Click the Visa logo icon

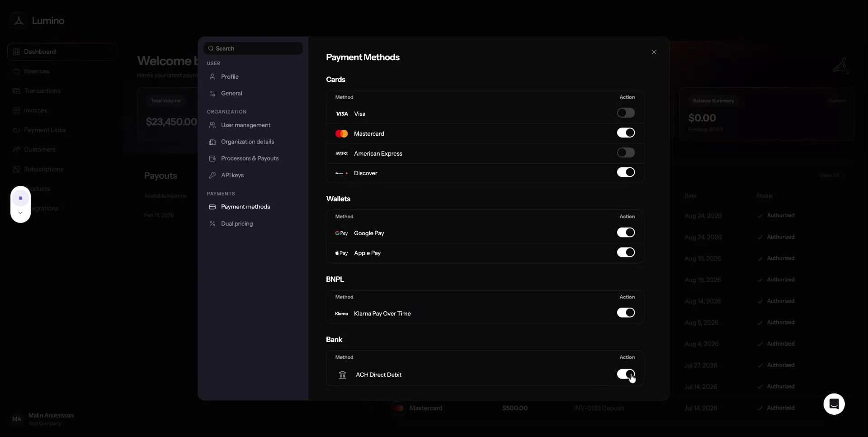coord(342,114)
